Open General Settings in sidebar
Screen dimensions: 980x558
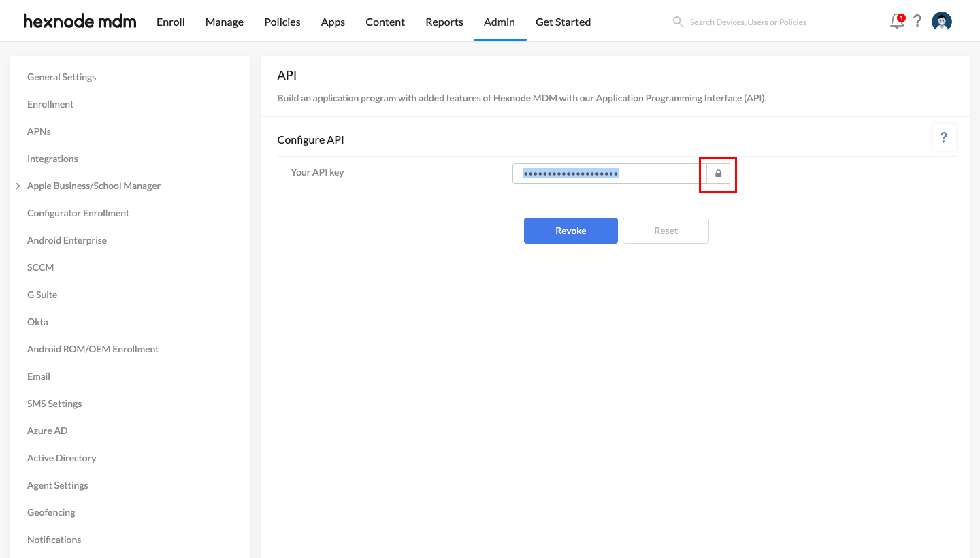tap(62, 77)
